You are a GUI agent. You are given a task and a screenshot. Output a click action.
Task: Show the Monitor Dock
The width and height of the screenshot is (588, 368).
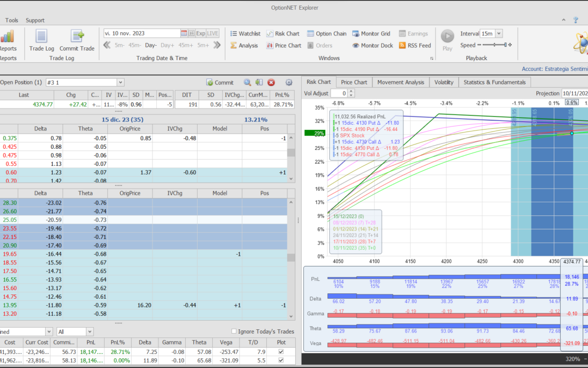(372, 46)
